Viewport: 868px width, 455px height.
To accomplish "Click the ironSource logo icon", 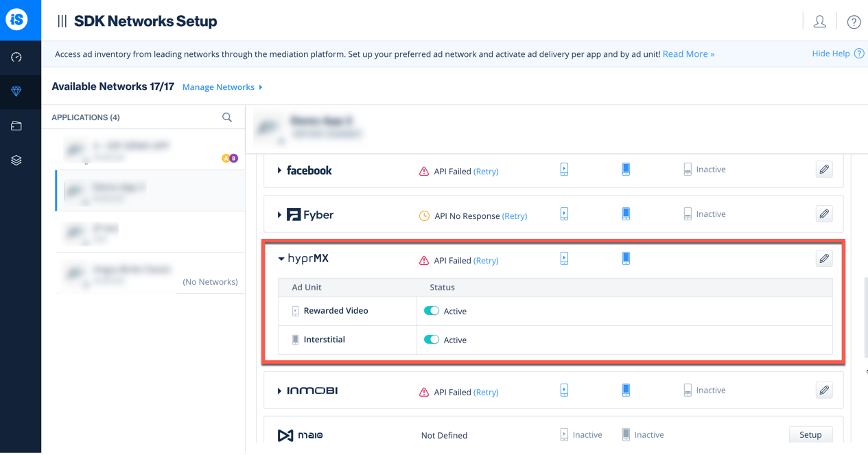I will [16, 19].
